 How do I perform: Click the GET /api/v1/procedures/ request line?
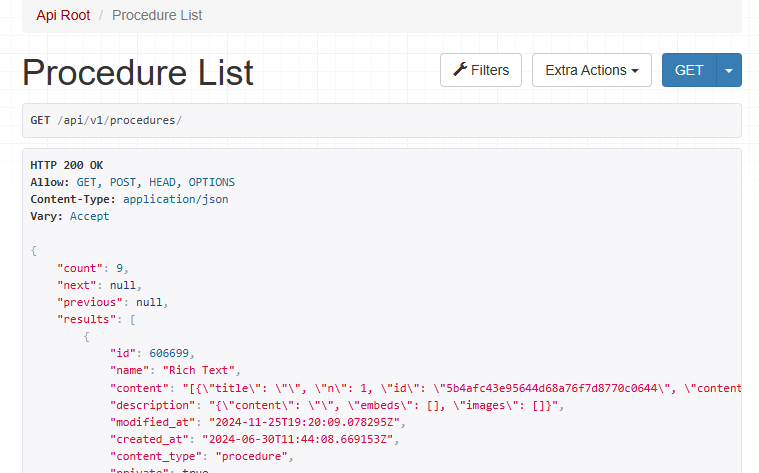106,120
